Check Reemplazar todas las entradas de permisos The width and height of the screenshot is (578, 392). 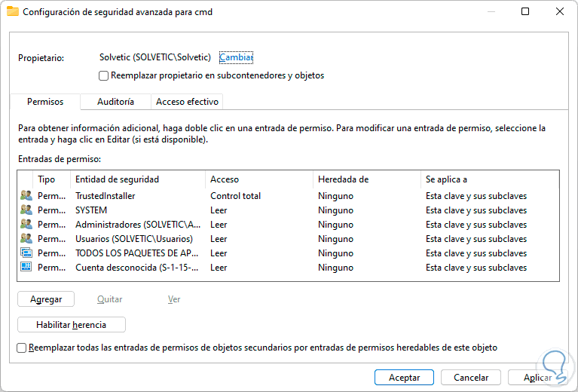tap(22, 348)
